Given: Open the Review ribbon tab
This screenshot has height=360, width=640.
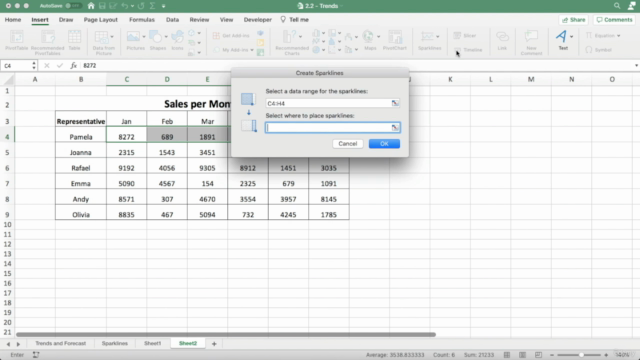Looking at the screenshot, I should [199, 20].
